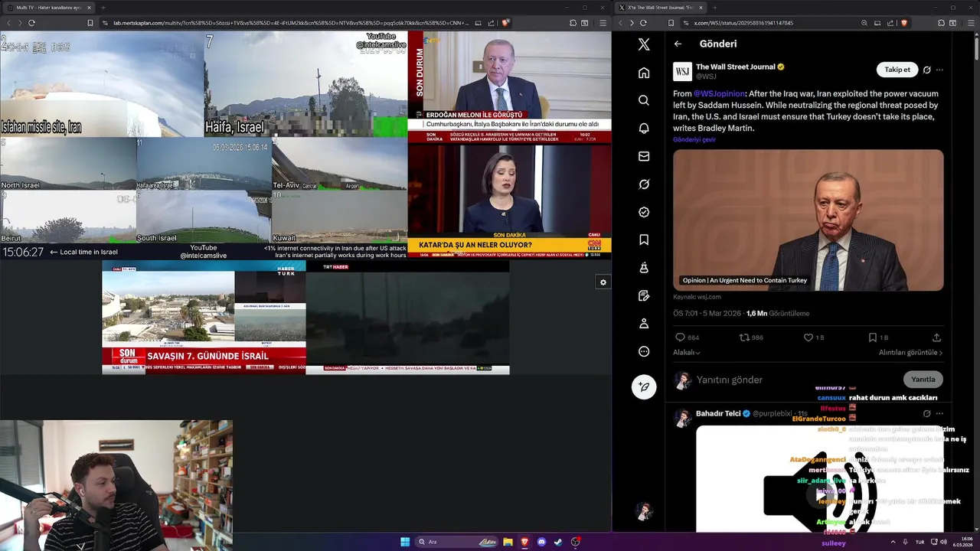Click the x.com address bar URL

pos(743,23)
